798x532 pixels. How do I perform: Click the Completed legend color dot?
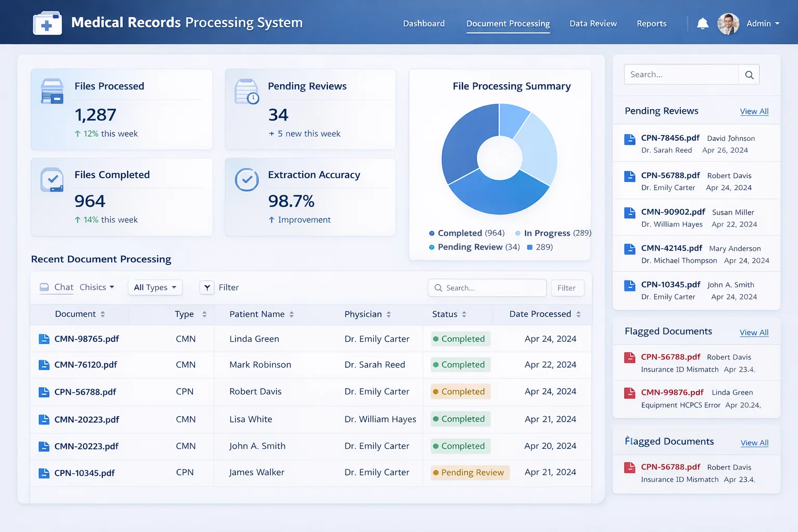pyautogui.click(x=432, y=233)
